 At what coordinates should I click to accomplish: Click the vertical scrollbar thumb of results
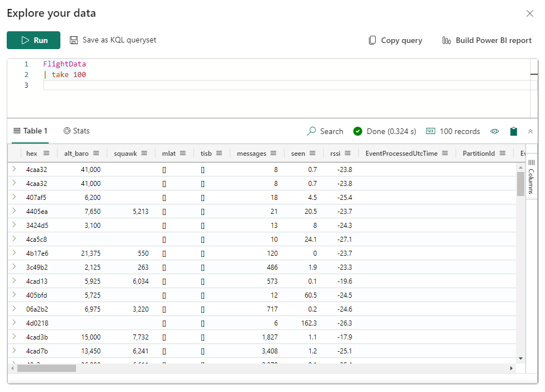coord(520,184)
